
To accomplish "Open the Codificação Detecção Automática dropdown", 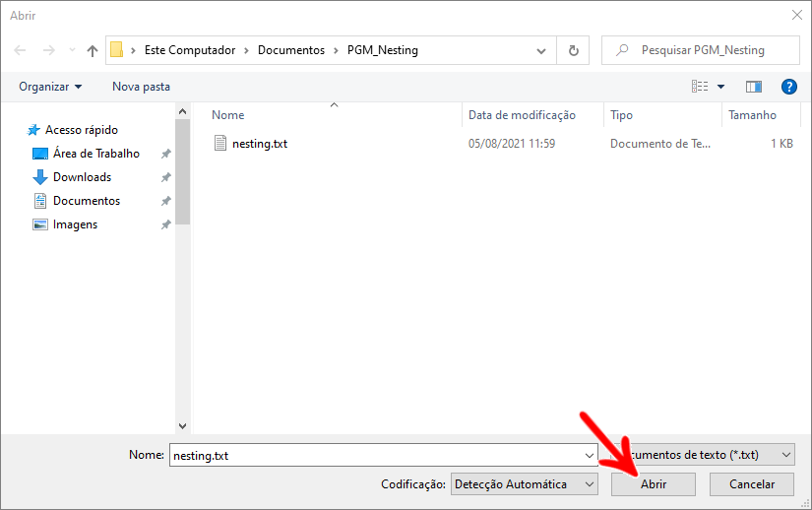I will click(524, 484).
